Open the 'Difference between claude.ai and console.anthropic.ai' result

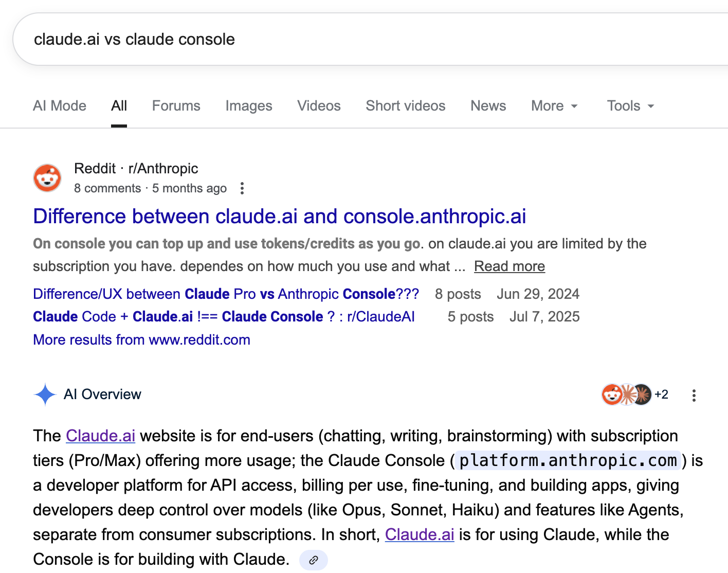[x=279, y=217]
